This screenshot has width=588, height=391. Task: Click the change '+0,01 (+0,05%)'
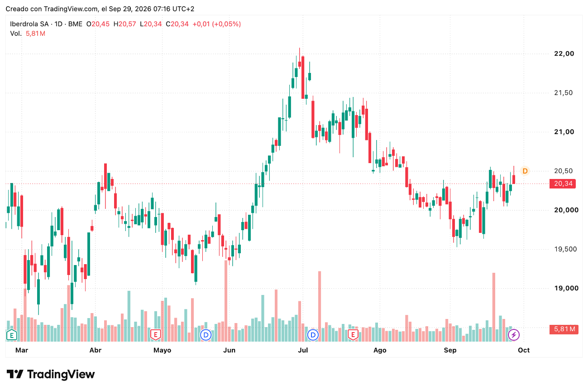(217, 24)
